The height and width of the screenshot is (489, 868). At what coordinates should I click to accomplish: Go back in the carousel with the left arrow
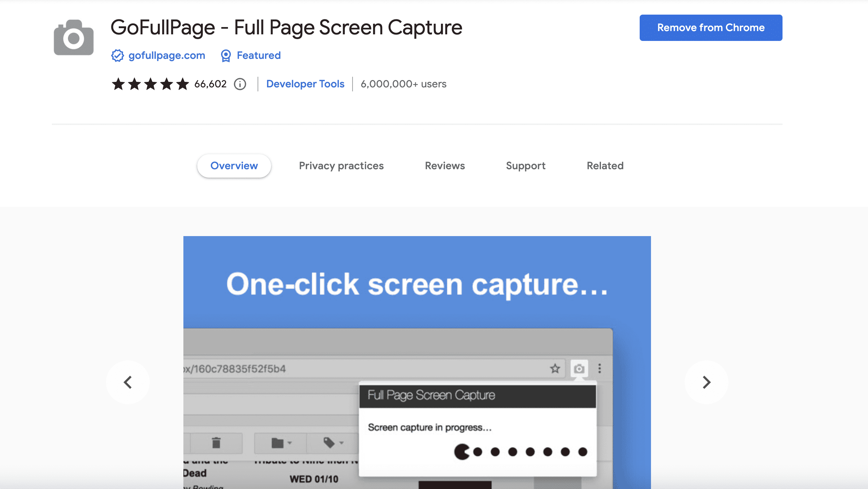tap(127, 382)
